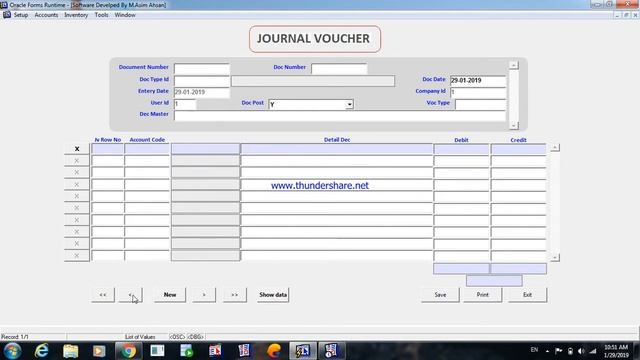The height and width of the screenshot is (360, 640).
Task: Click the second row delete X button
Action: click(77, 161)
